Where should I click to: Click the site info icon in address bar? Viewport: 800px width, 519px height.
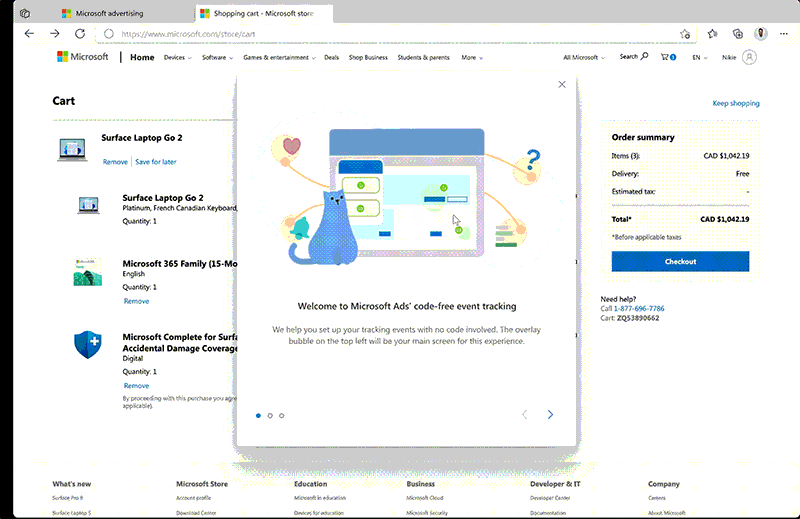109,34
